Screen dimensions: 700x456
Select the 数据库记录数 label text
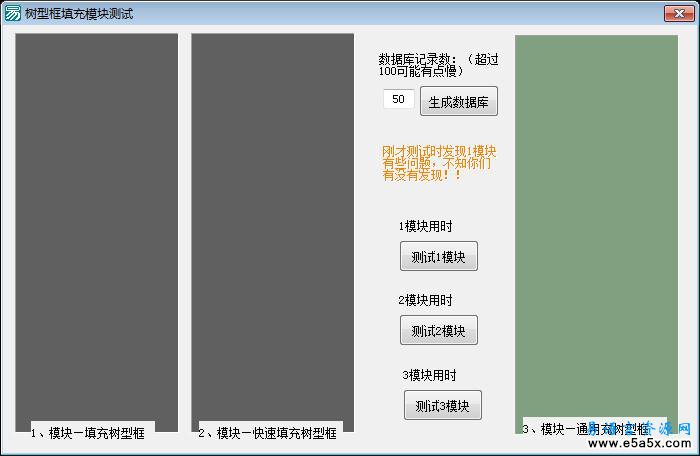pyautogui.click(x=438, y=65)
